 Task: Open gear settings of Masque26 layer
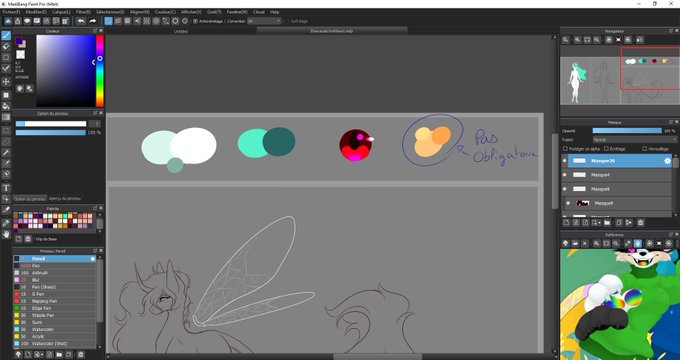pos(667,161)
